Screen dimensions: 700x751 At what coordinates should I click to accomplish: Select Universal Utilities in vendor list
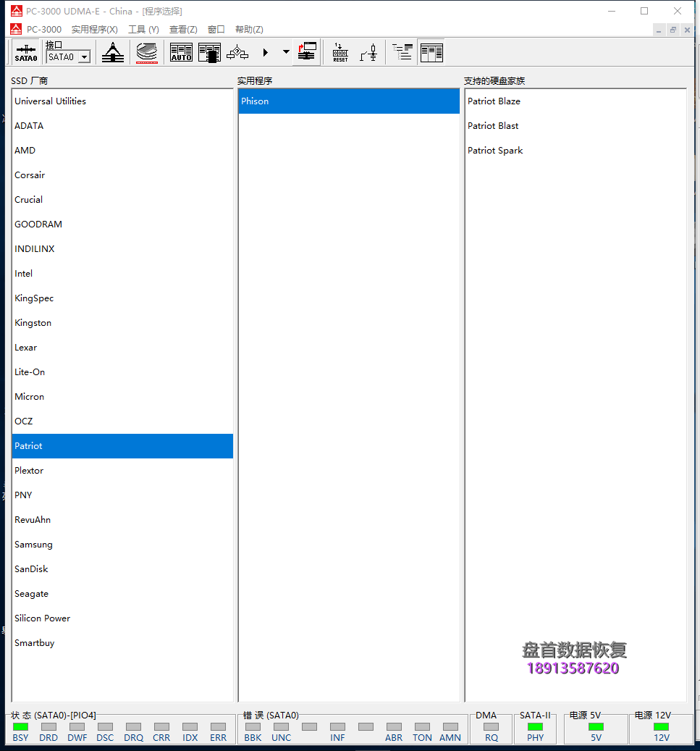point(122,101)
